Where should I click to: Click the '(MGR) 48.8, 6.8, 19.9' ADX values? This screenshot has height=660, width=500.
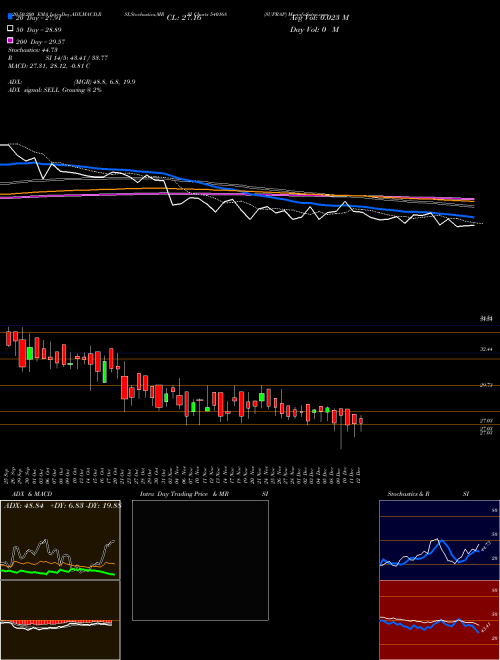tap(104, 82)
